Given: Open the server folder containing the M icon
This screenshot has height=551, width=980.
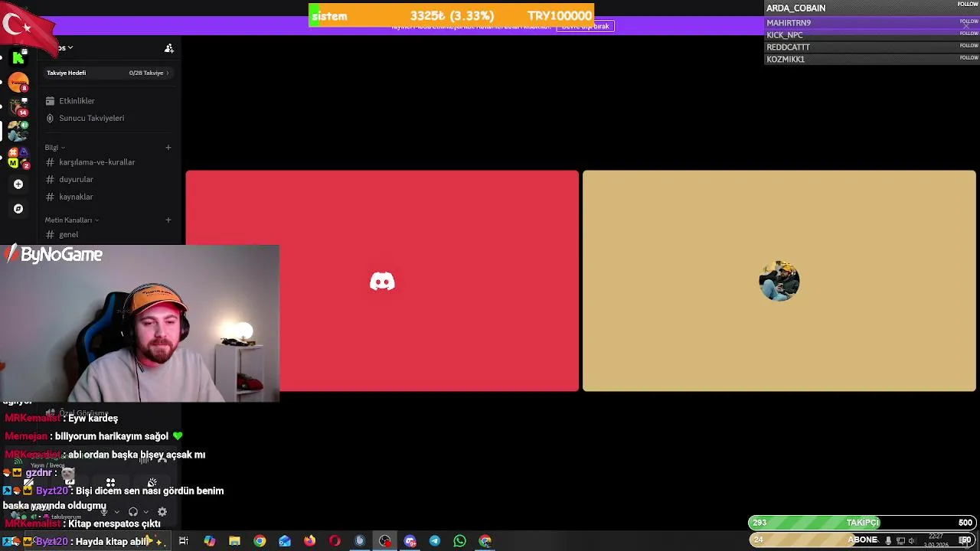Looking at the screenshot, I should click(x=18, y=158).
